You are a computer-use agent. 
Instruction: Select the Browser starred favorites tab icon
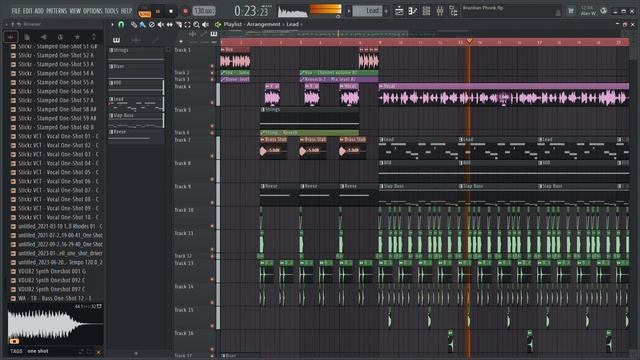[x=77, y=37]
